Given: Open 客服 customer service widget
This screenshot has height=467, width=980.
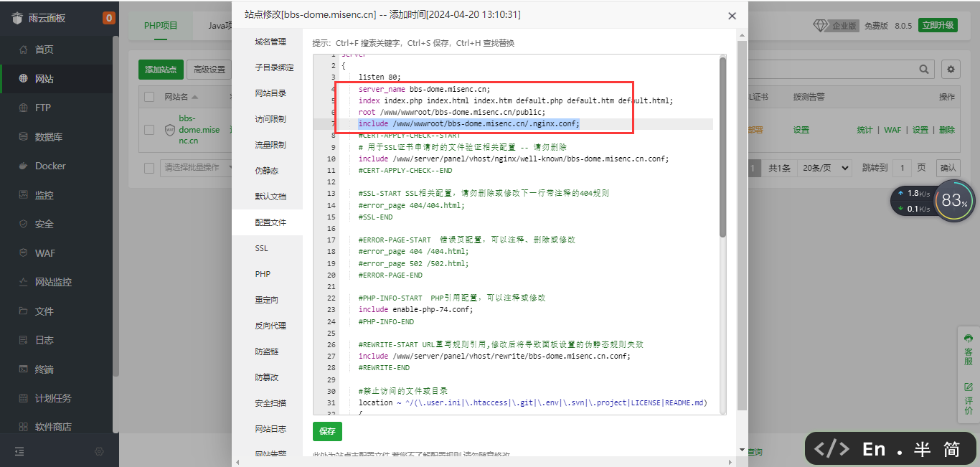Looking at the screenshot, I should point(969,350).
